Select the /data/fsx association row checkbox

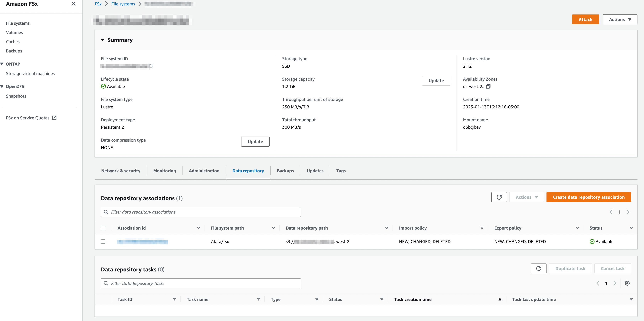[x=103, y=242]
